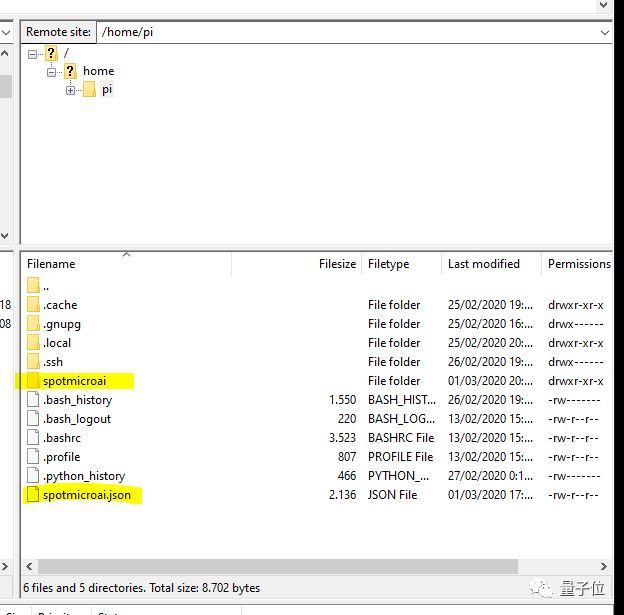Select the home folder in remote tree
Image resolution: width=624 pixels, height=615 pixels.
tap(98, 71)
